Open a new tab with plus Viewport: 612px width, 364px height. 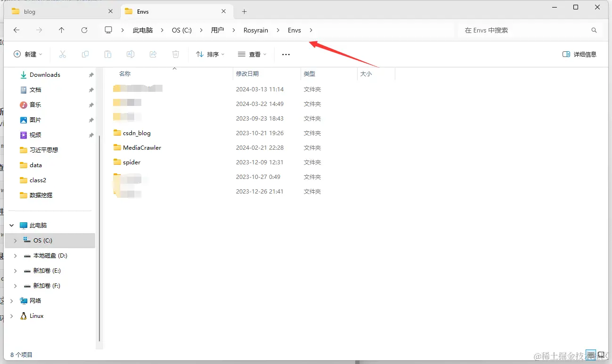(244, 12)
